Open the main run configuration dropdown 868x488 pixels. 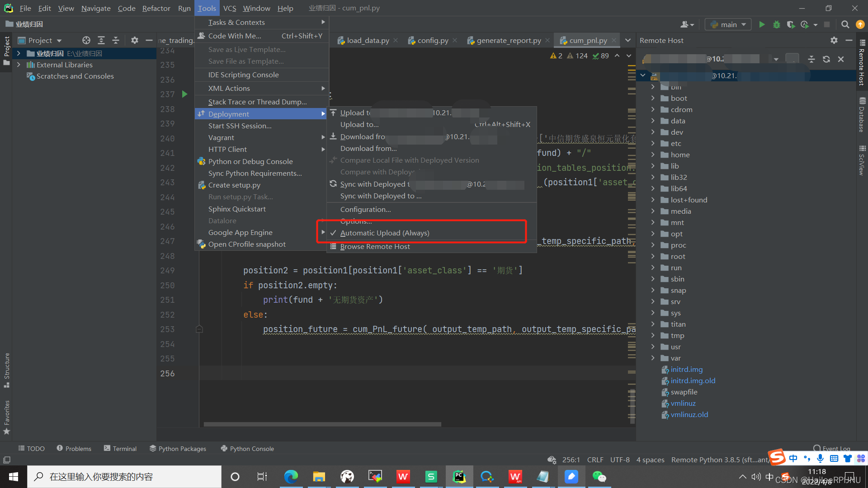pos(728,24)
